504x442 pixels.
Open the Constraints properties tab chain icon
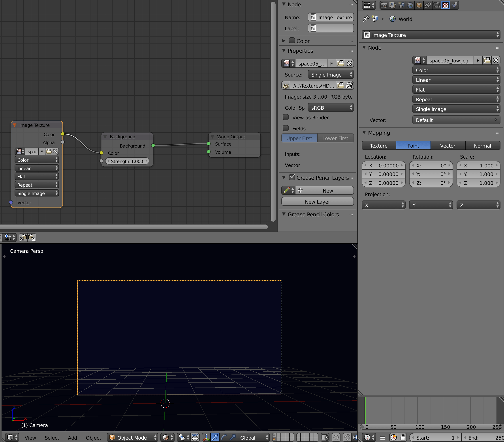428,5
